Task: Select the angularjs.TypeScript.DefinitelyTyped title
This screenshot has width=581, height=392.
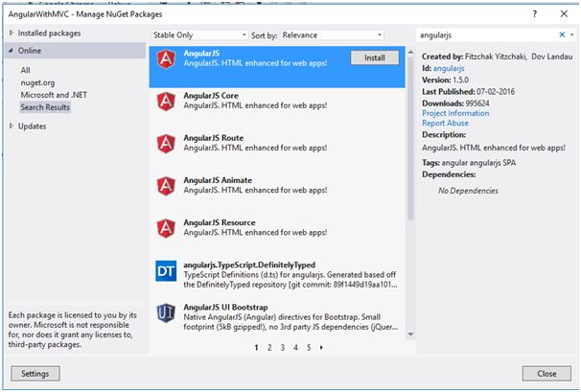Action: coord(249,265)
